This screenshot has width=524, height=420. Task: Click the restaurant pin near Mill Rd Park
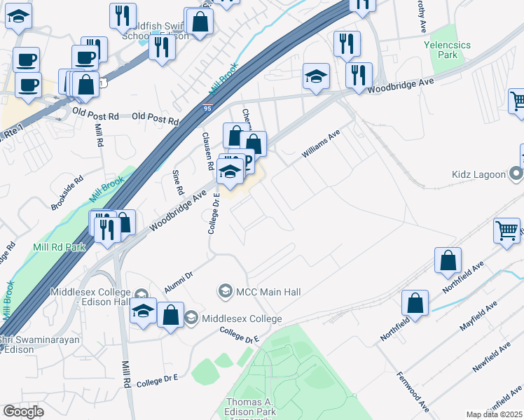[107, 232]
